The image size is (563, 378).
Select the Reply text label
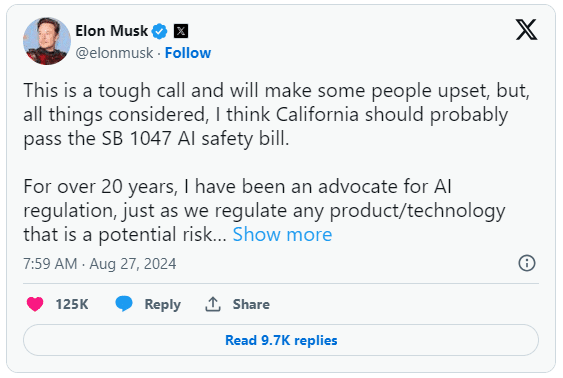pos(162,304)
